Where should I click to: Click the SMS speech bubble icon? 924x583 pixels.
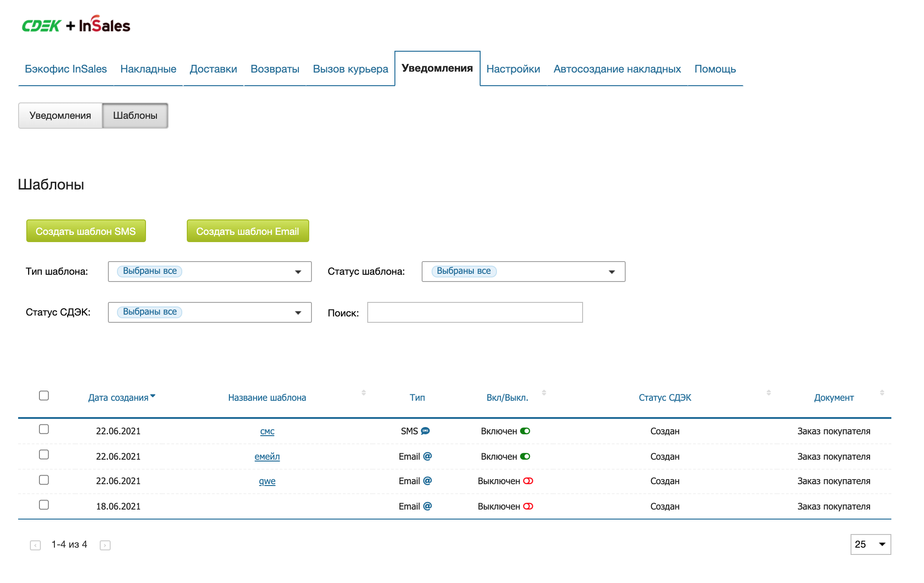tap(425, 431)
